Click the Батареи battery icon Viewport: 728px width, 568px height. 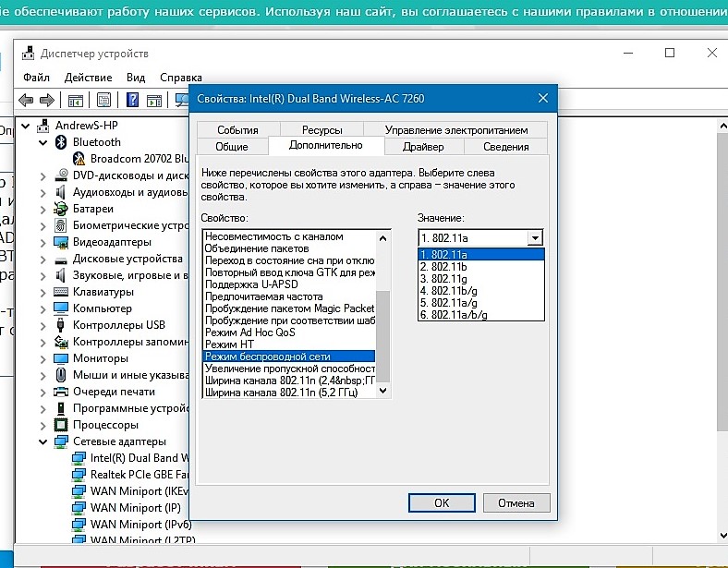click(61, 209)
